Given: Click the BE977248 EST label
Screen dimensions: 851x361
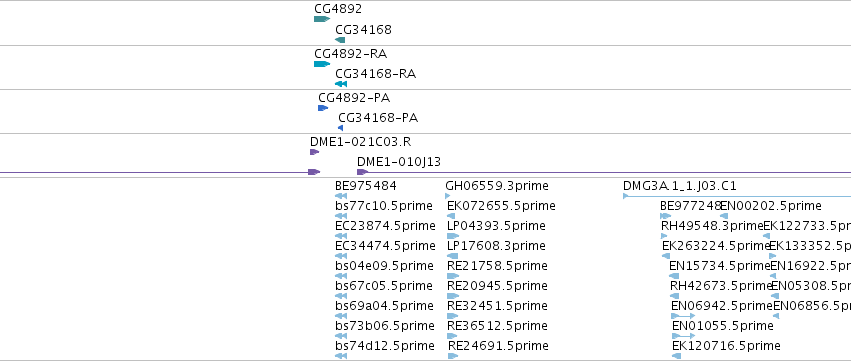Looking at the screenshot, I should pyautogui.click(x=690, y=206).
